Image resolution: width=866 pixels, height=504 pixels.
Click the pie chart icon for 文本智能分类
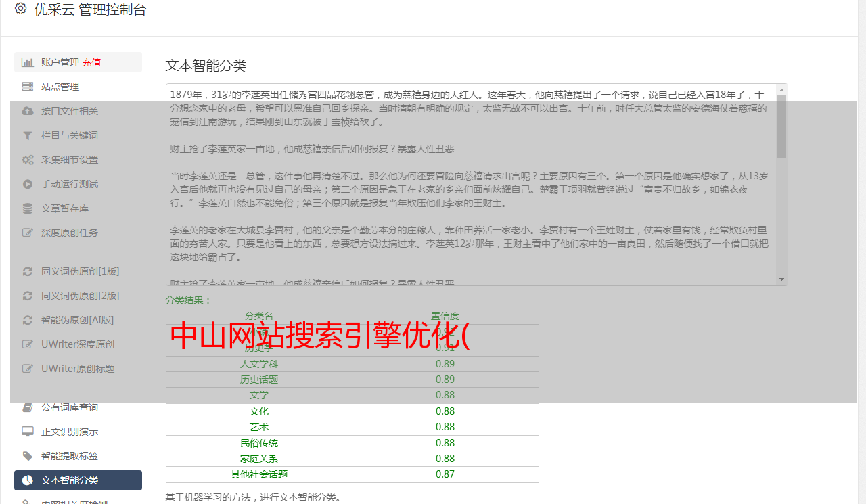coord(28,480)
